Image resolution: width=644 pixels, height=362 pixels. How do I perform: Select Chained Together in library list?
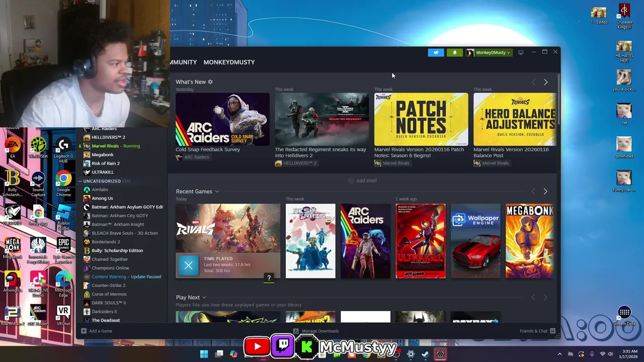[110, 259]
